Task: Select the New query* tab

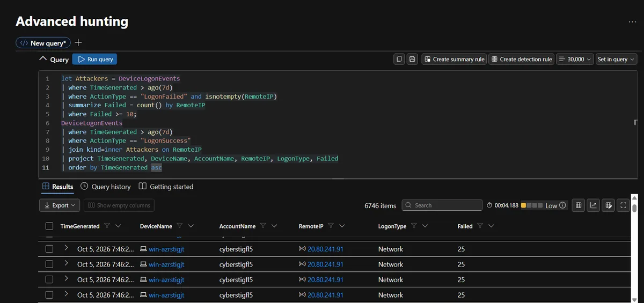Action: (x=43, y=43)
